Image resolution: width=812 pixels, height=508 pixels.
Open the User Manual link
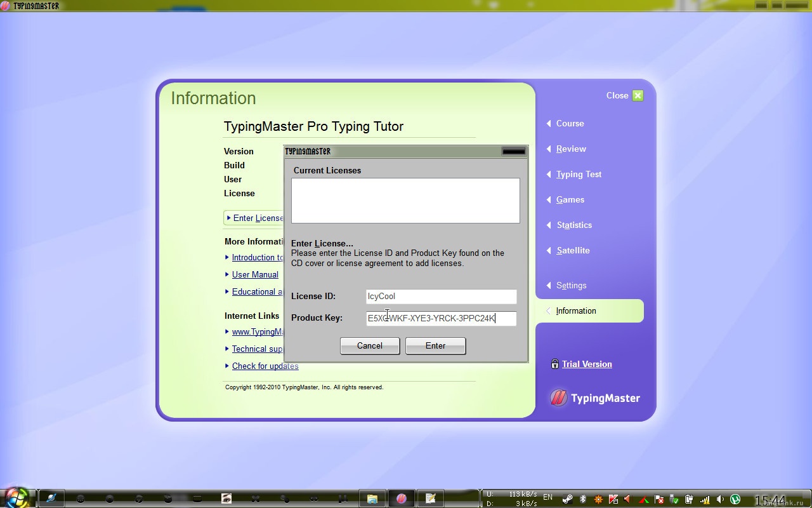(255, 274)
